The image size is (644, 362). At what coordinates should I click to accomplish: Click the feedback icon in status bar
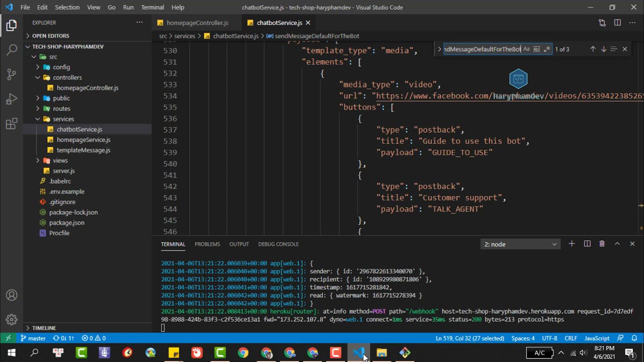click(x=620, y=338)
